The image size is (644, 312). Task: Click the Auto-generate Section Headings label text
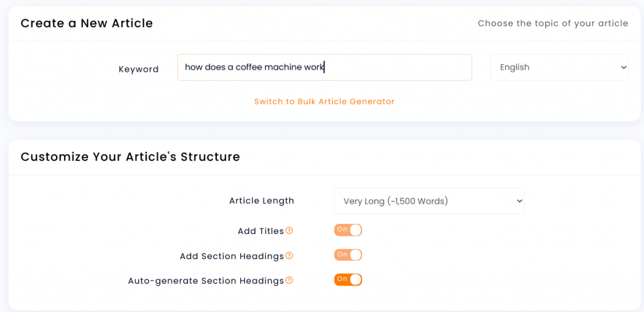pyautogui.click(x=206, y=281)
